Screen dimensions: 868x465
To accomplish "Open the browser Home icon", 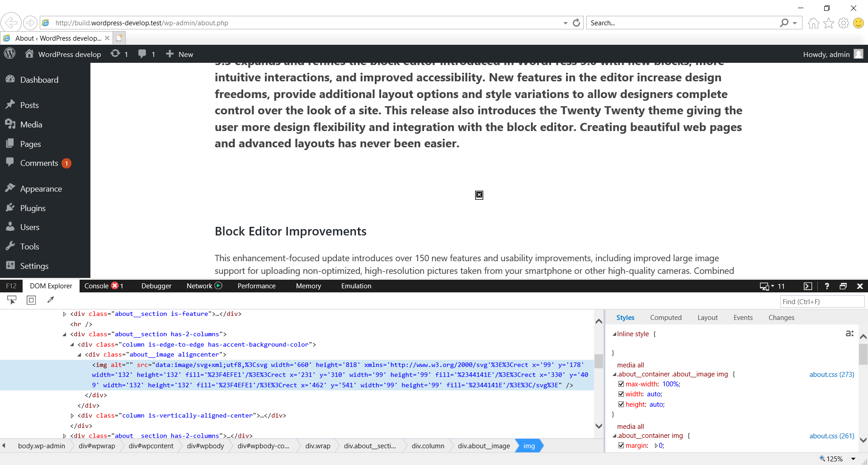I will click(814, 23).
